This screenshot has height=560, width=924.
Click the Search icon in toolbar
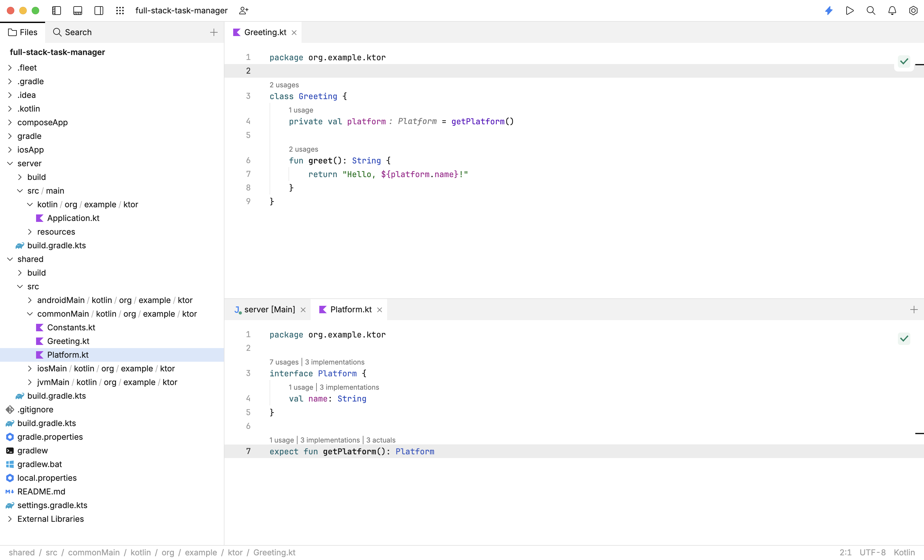tap(871, 11)
